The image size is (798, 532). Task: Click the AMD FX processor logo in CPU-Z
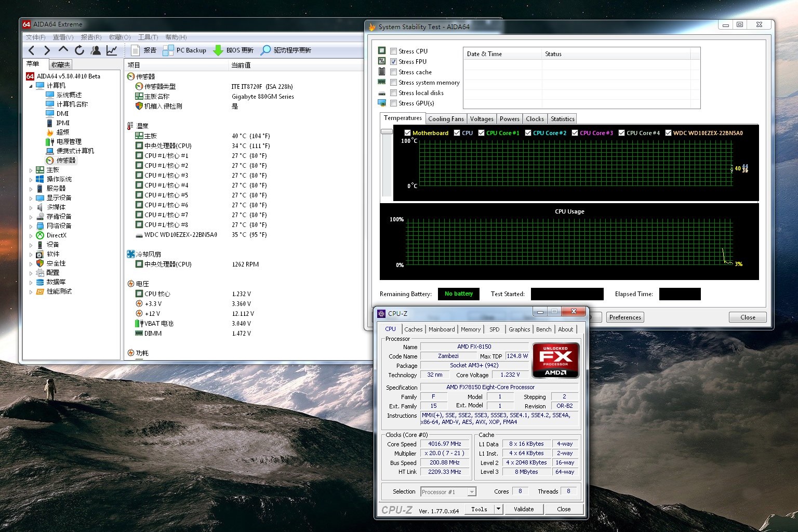[x=555, y=360]
